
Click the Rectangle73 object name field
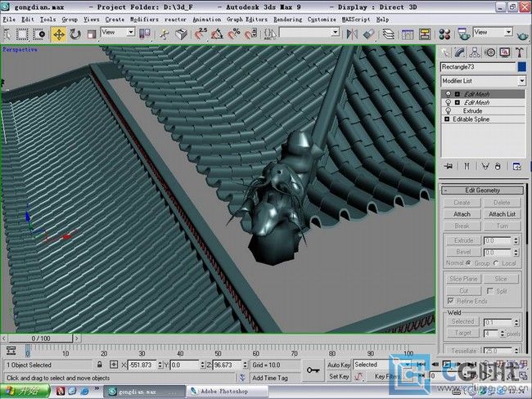pyautogui.click(x=479, y=67)
